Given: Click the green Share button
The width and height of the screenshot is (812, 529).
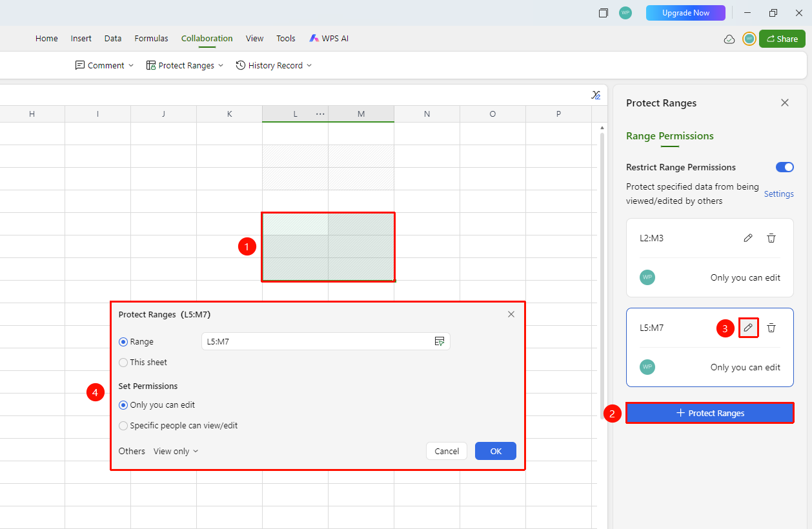Looking at the screenshot, I should click(782, 39).
